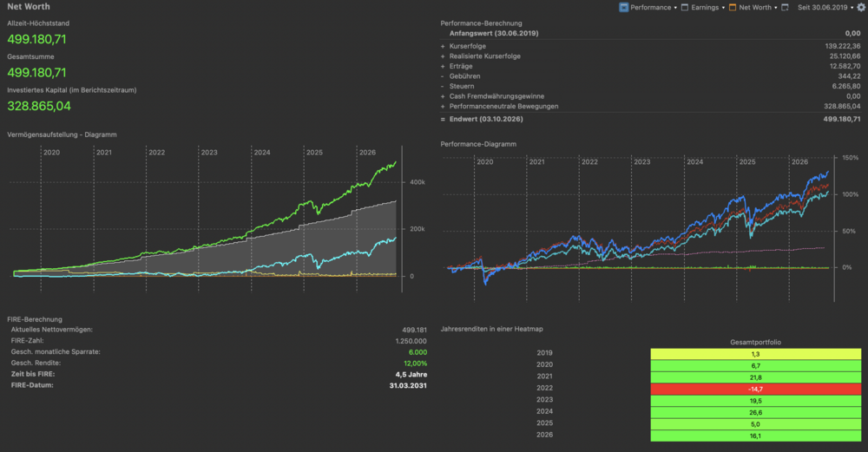Click the 'Cash Fremdwährungsgewinne' row label
Image resolution: width=868 pixels, height=452 pixels.
496,96
